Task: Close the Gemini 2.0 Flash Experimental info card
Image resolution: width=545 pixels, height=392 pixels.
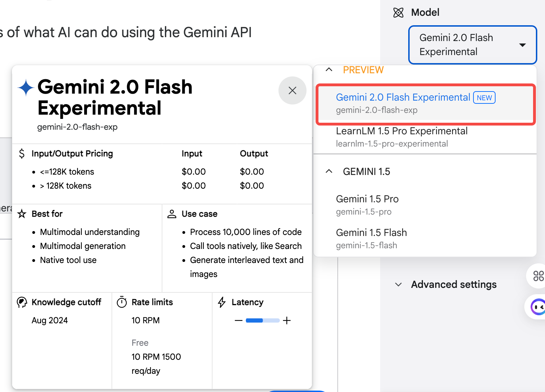Action: click(292, 90)
